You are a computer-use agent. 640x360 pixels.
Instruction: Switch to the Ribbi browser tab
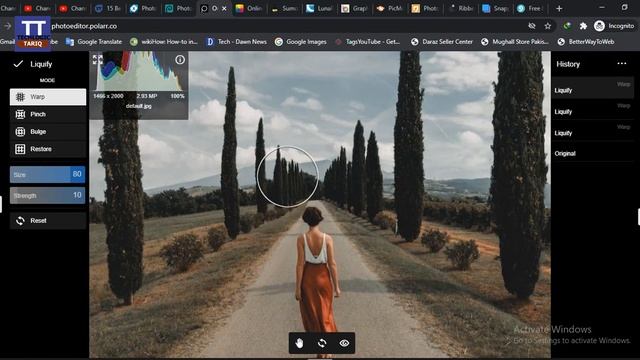[461, 8]
